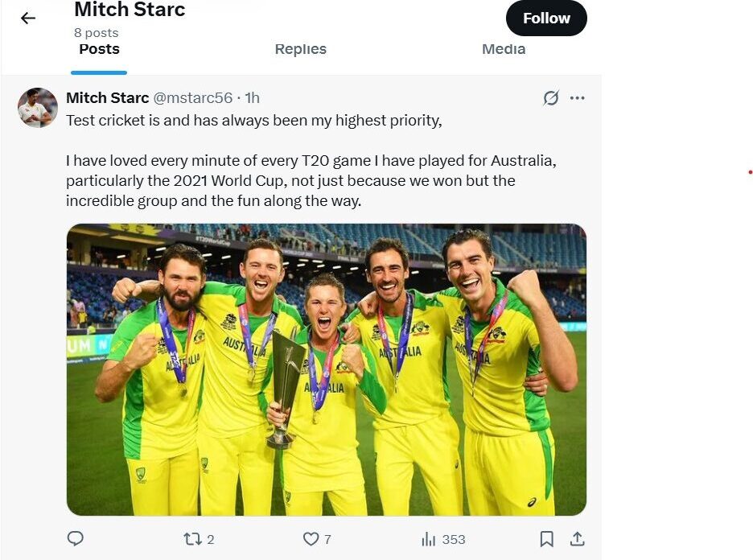This screenshot has width=753, height=560.
Task: Open the Mitch Starc name link in the post
Action: coord(107,98)
